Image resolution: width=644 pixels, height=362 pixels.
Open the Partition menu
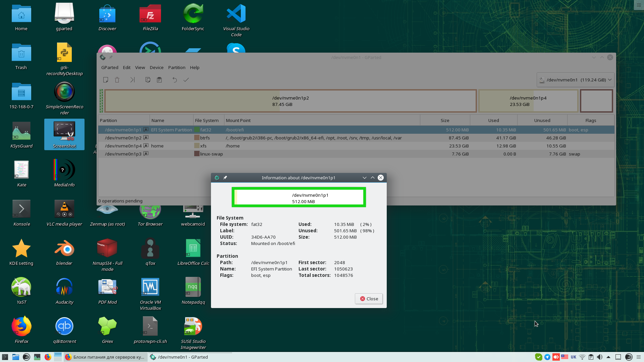176,67
